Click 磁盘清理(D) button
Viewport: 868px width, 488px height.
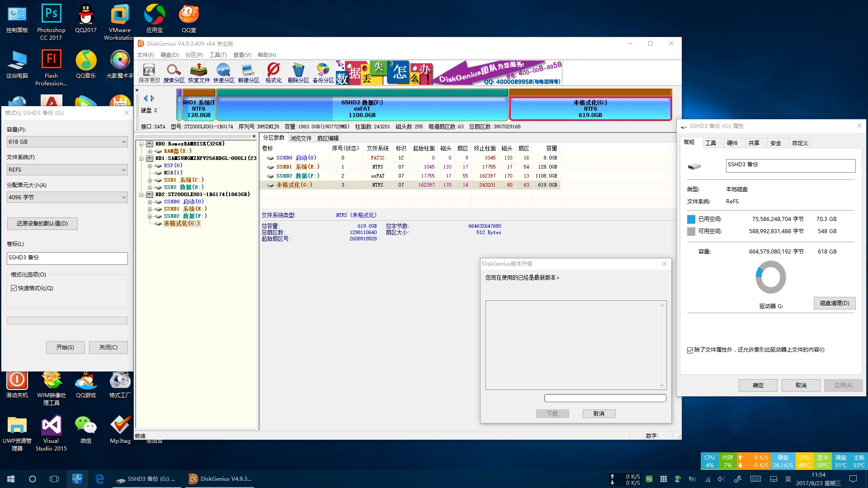coord(835,303)
